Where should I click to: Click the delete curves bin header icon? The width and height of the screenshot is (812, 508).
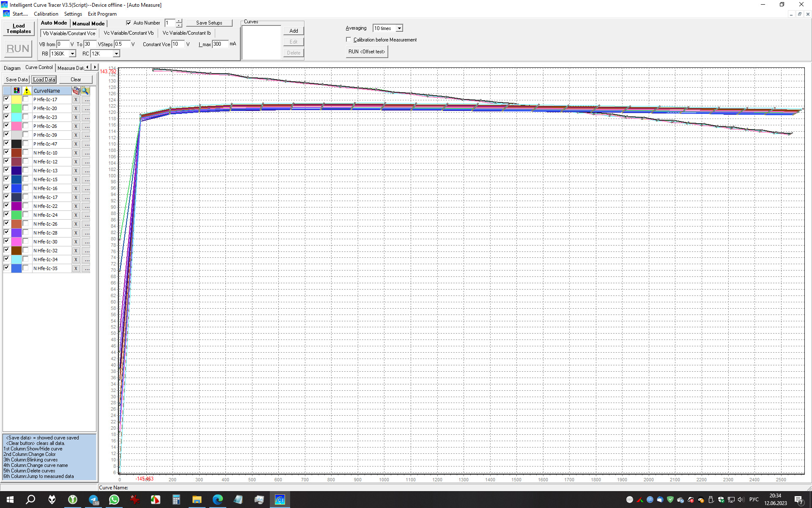tap(76, 91)
